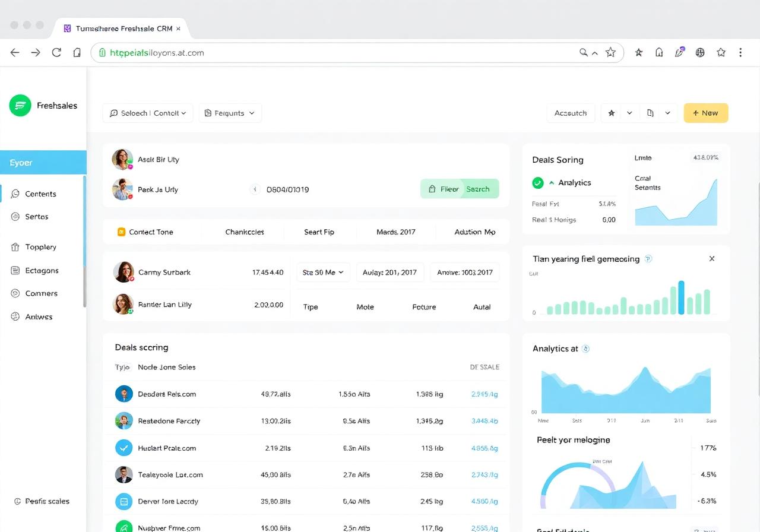Click the zoom icon in address bar

[x=584, y=52]
